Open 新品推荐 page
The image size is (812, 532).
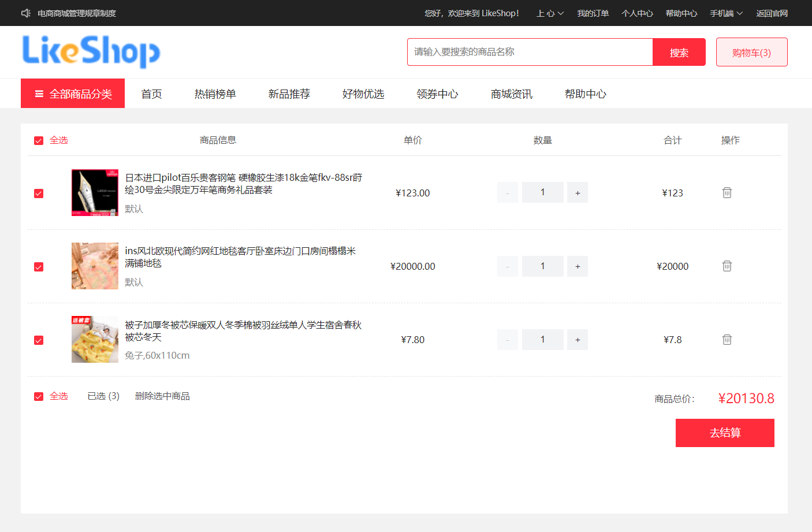[x=289, y=94]
